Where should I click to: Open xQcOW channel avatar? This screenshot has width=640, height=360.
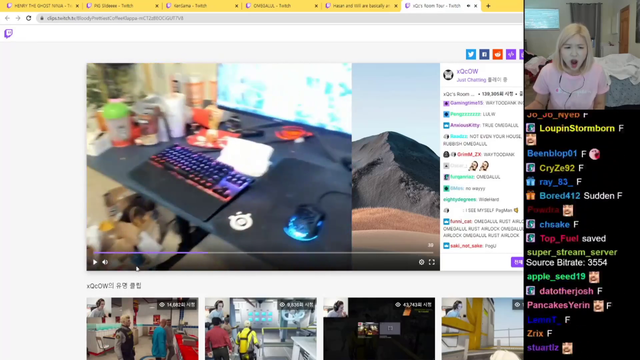click(448, 74)
